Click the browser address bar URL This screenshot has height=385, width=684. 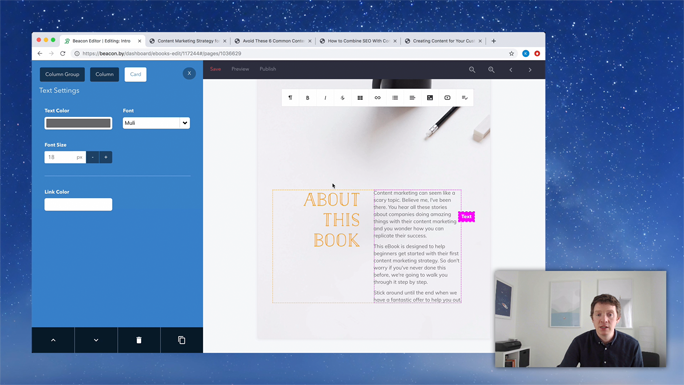click(x=161, y=54)
